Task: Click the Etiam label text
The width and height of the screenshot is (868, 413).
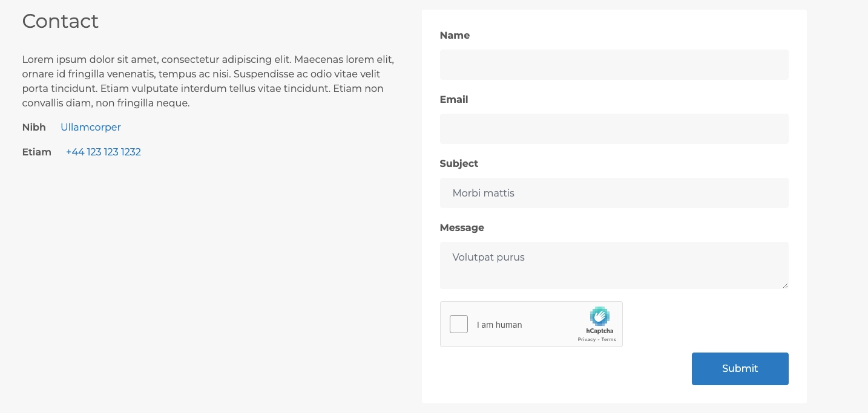Action: coord(37,152)
